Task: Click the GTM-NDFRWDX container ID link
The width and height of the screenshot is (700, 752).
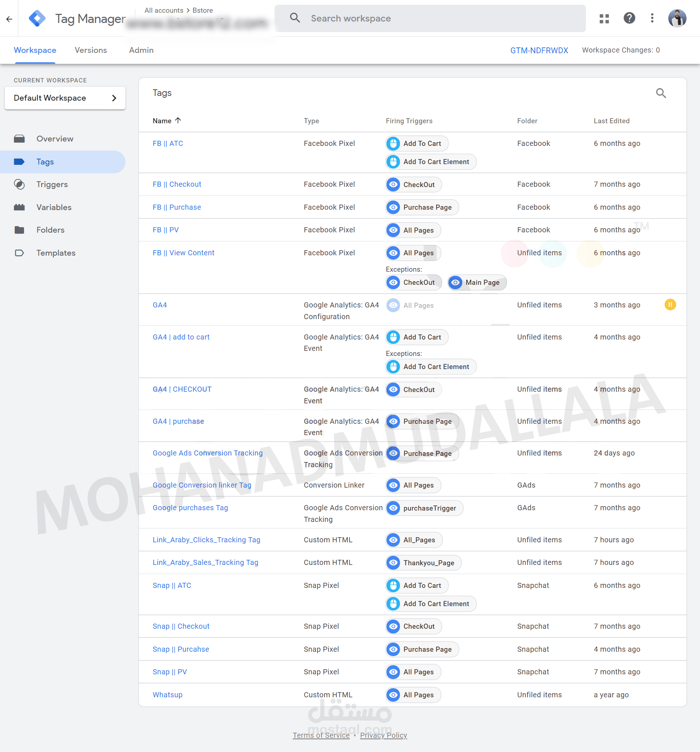Action: [539, 50]
